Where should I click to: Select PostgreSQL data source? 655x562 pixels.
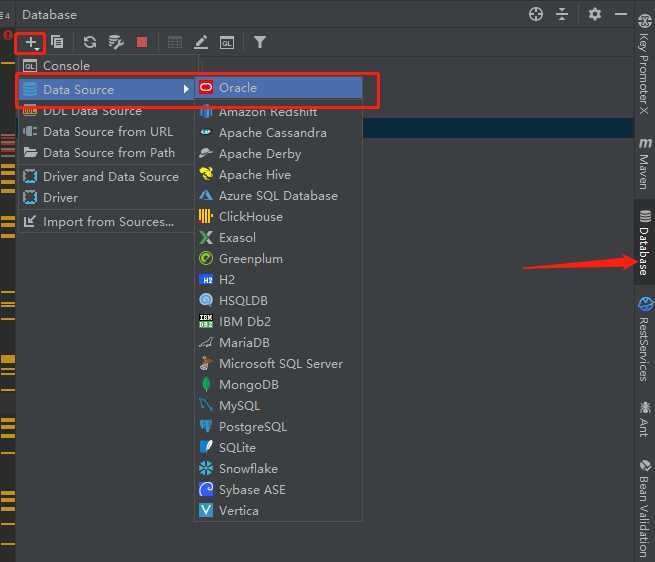(x=279, y=427)
